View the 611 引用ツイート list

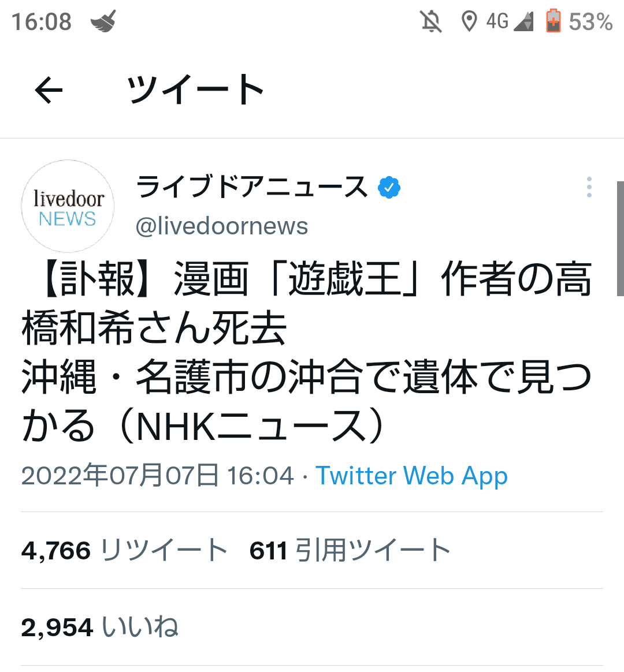pyautogui.click(x=350, y=550)
